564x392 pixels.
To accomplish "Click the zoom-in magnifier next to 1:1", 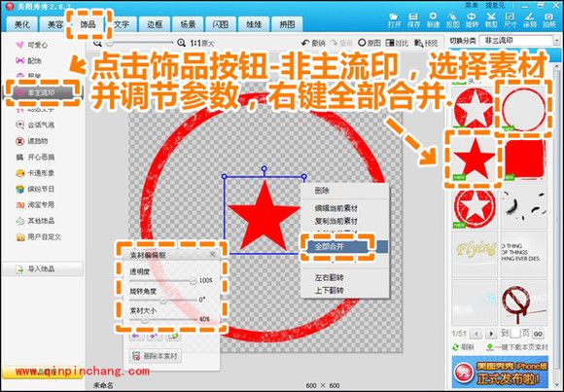I will (181, 43).
